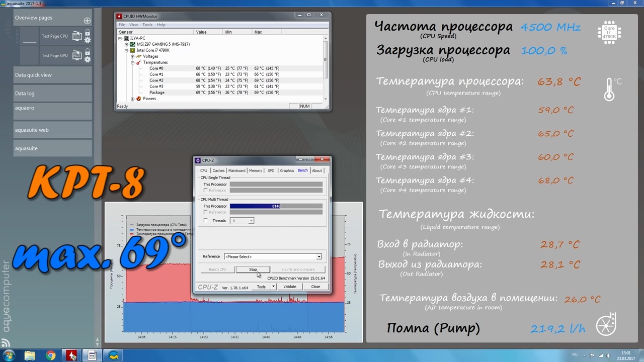Collapse the Temperatures tree node in HWMonitor
The height and width of the screenshot is (362, 644).
(132, 62)
